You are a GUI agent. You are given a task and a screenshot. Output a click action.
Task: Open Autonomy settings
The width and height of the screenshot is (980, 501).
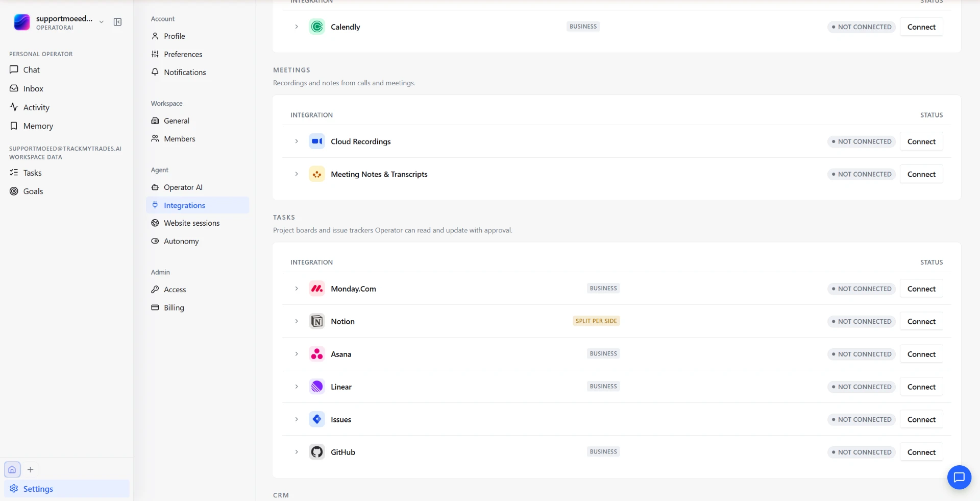pos(198,241)
